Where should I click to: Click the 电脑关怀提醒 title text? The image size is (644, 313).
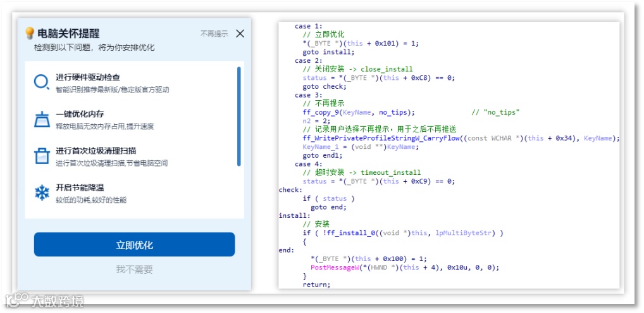[x=68, y=34]
